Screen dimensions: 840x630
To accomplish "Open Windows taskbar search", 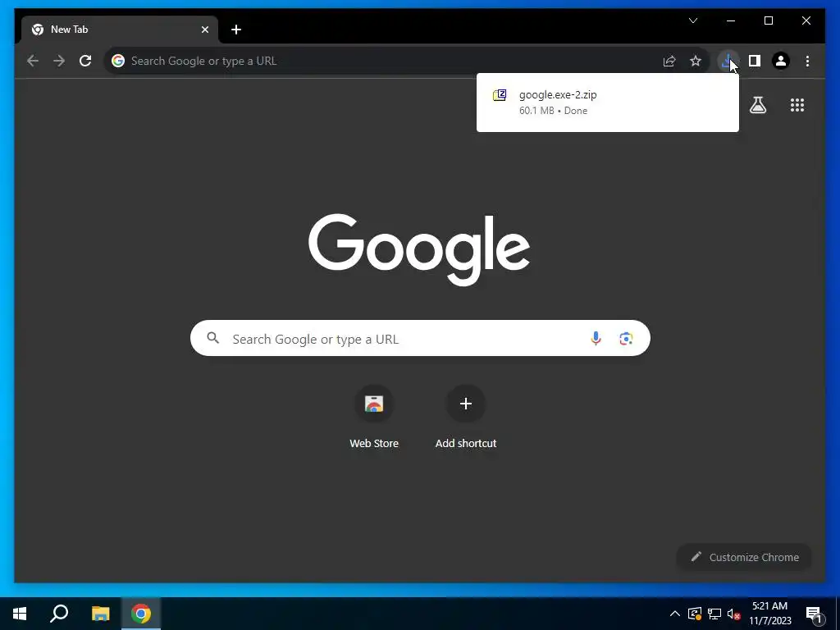I will pos(59,614).
